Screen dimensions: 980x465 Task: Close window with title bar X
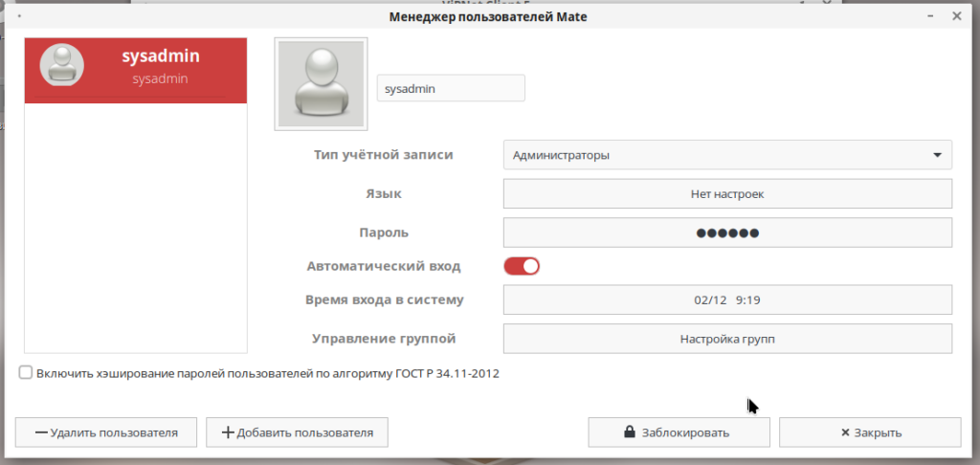957,16
